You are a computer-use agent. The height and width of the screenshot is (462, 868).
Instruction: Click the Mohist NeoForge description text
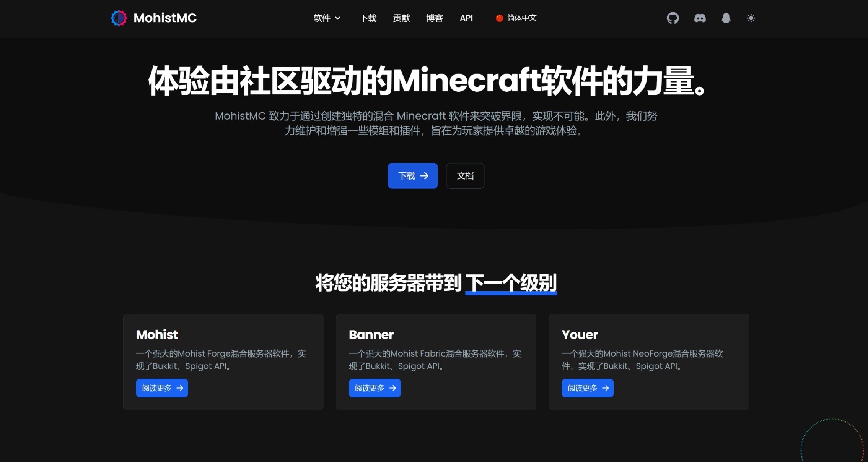click(642, 360)
